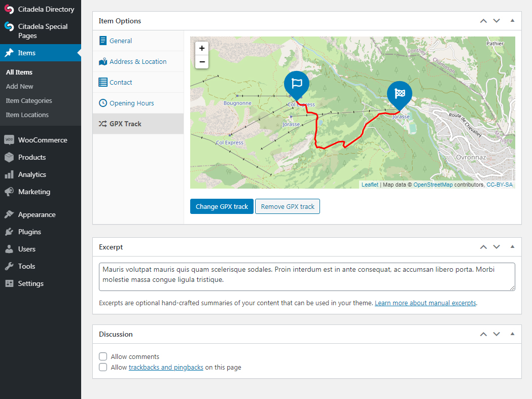Open WooCommerce from the sidebar icon
The image size is (532, 399).
[9, 140]
